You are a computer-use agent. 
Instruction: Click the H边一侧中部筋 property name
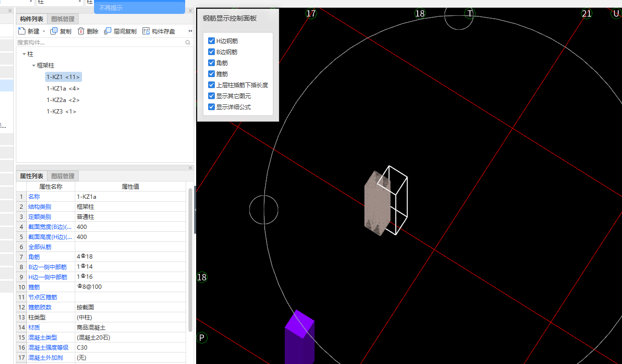[x=47, y=277]
